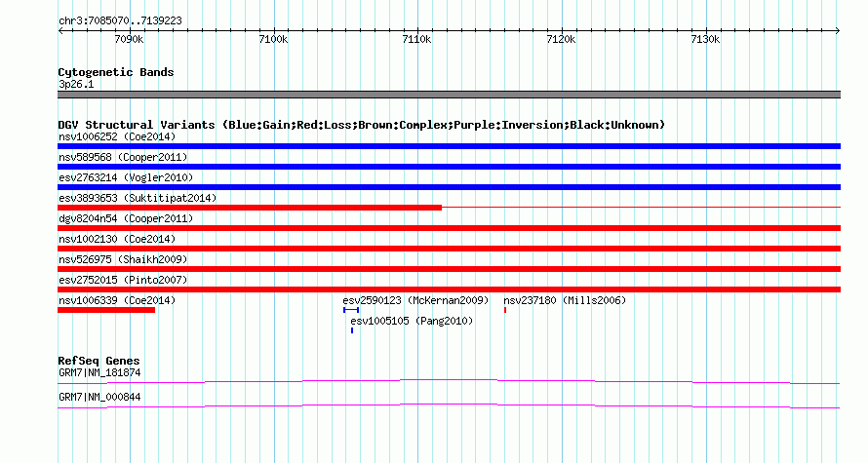
Task: Click the nsv1006339 (Coe2014) label text
Action: (x=117, y=300)
